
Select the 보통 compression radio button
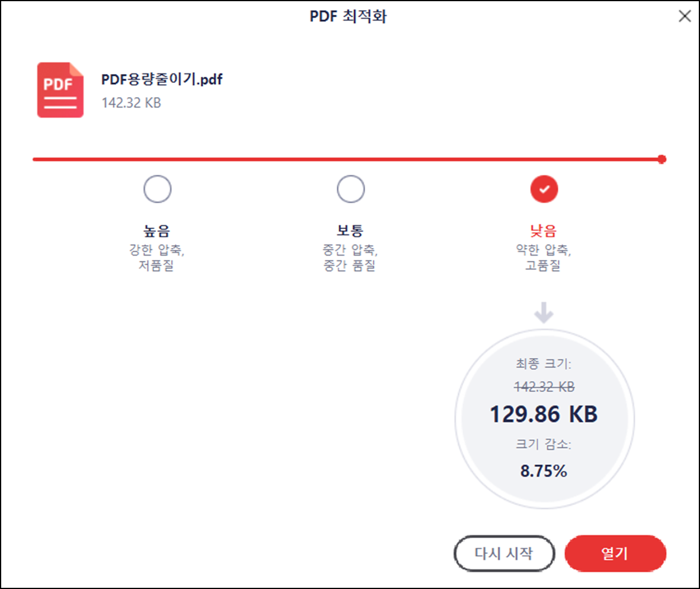[350, 188]
